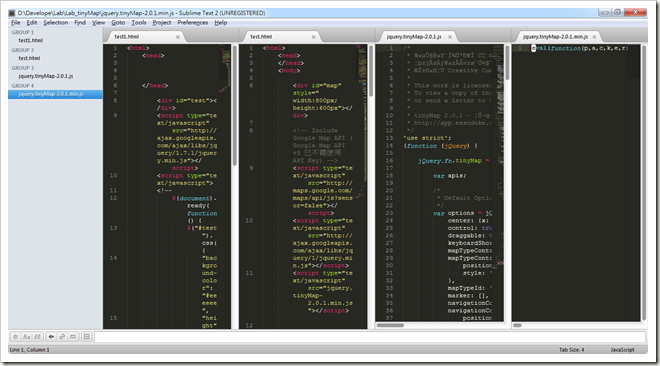This screenshot has height=366, width=660.
Task: Click the highlight matches icon
Action: click(86, 337)
